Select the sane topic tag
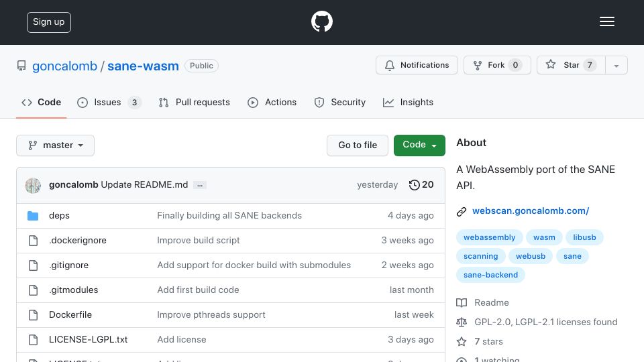The height and width of the screenshot is (362, 644). (572, 256)
